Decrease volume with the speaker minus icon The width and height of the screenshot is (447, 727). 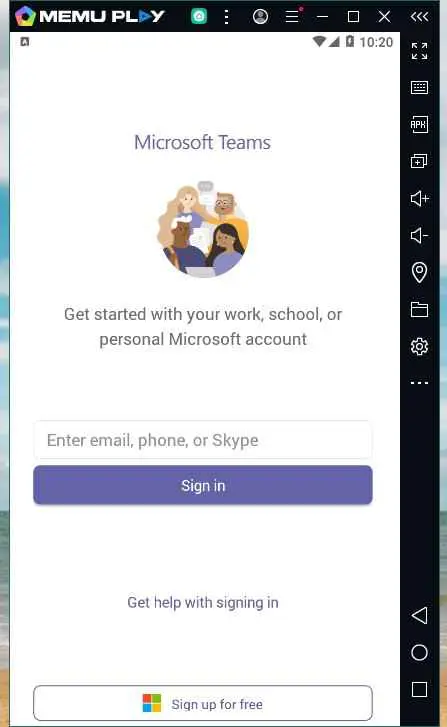(x=419, y=236)
